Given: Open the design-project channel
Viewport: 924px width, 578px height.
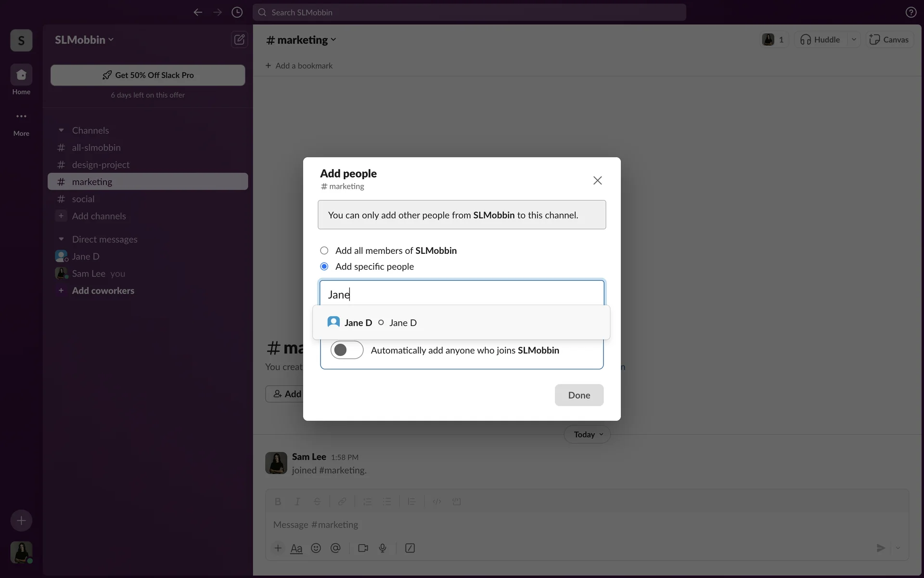Looking at the screenshot, I should (101, 165).
